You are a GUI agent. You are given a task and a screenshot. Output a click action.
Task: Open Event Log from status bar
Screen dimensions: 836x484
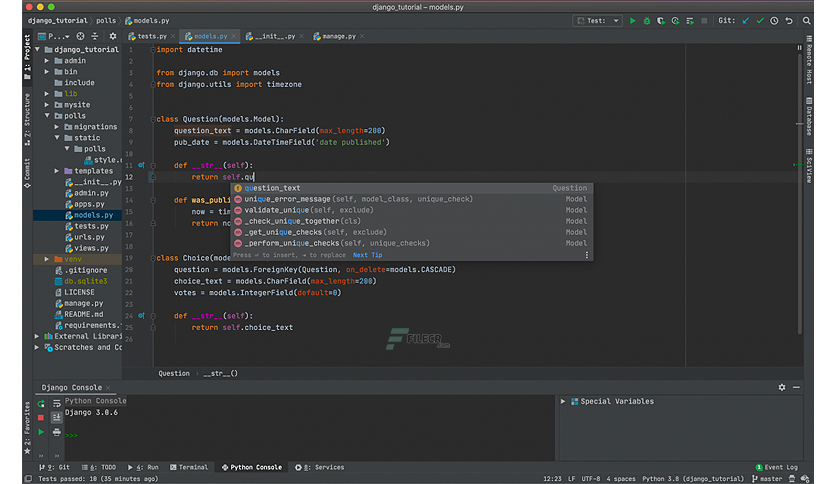tap(777, 467)
